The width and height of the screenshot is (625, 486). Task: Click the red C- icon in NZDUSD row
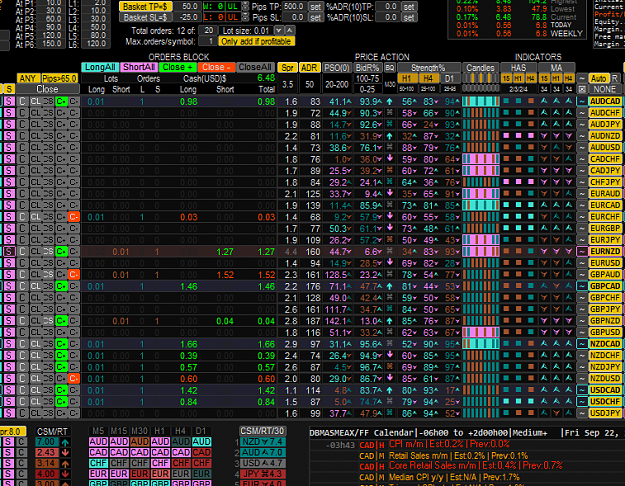pos(74,379)
